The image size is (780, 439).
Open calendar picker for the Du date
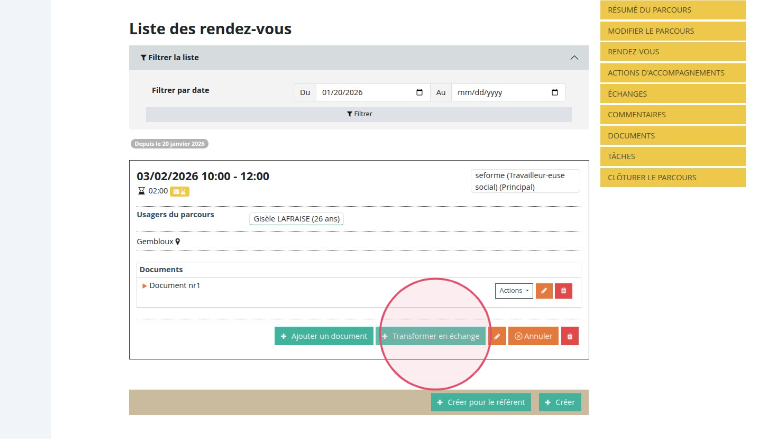click(419, 92)
